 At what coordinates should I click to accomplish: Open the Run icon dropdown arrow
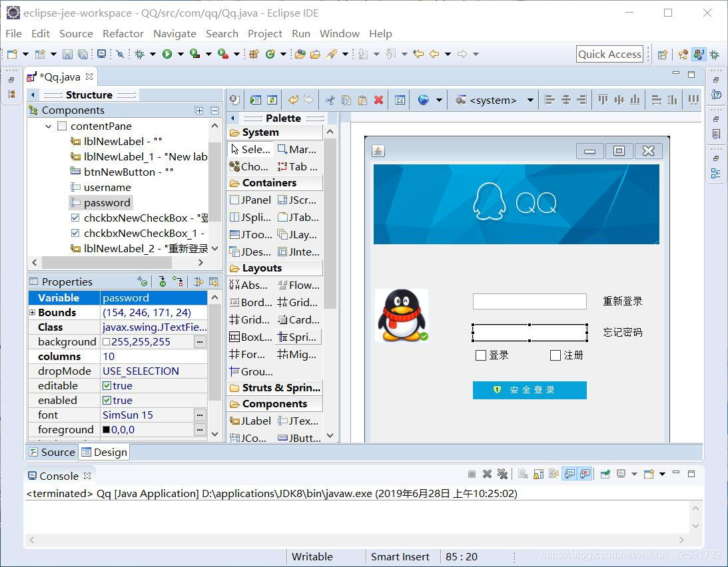(181, 55)
